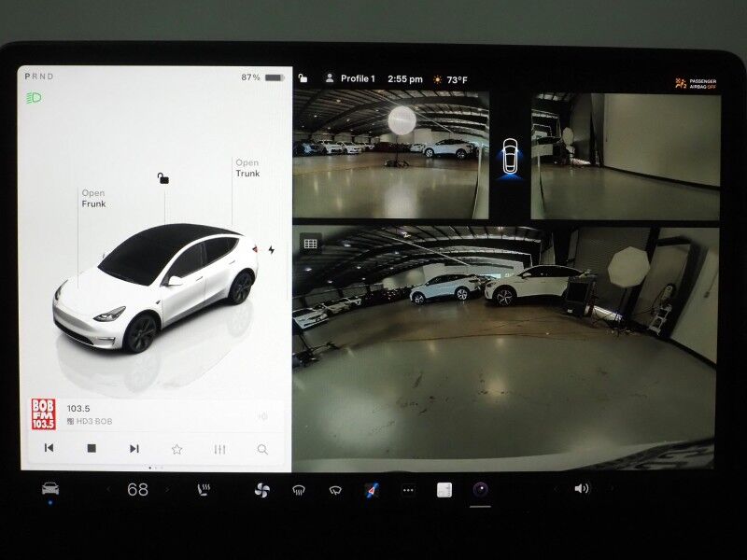This screenshot has width=747, height=560.
Task: Tap the arrow to lower temperature
Action: [109, 487]
